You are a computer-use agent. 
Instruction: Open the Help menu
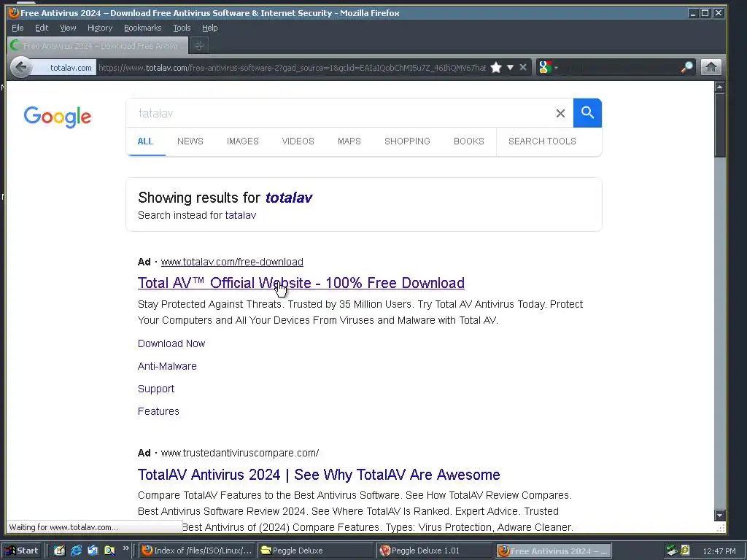[209, 28]
